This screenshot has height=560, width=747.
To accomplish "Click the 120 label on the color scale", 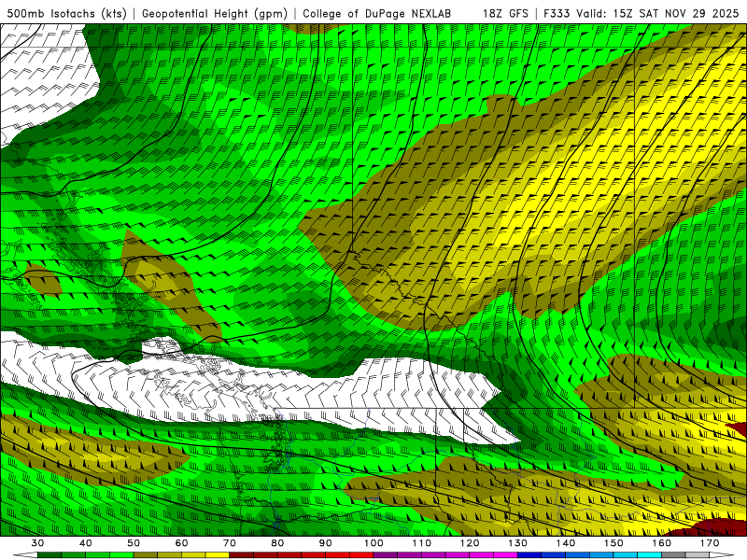I will [470, 543].
